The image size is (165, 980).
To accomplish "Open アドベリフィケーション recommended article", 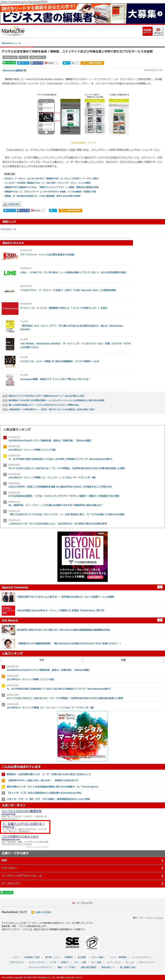I will (47, 254).
